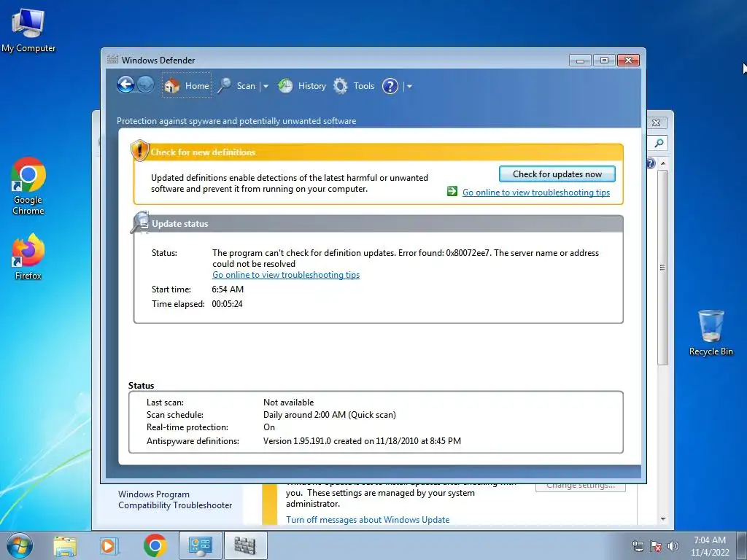
Task: Click Turn off messages about Windows Update
Action: point(368,519)
